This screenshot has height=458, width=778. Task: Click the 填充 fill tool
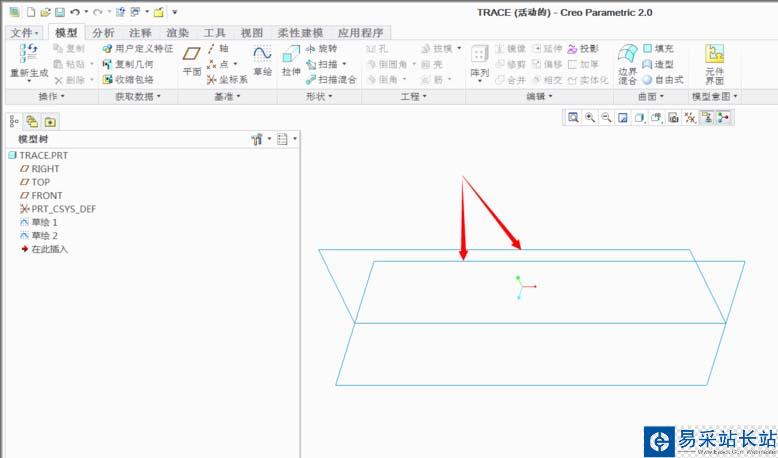658,49
